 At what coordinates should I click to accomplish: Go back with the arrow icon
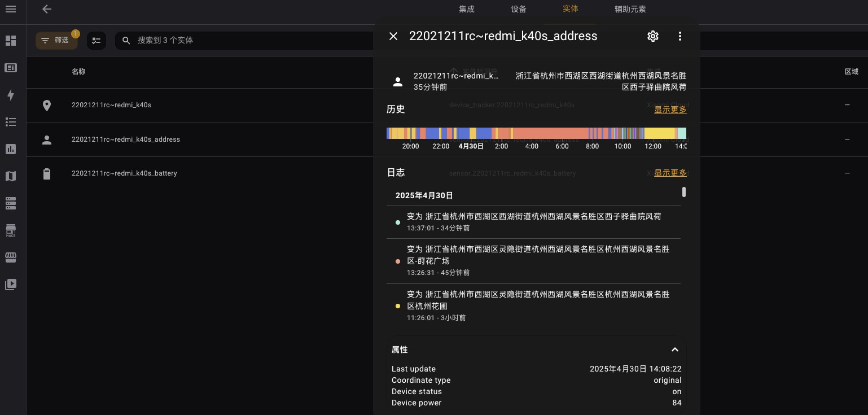pyautogui.click(x=47, y=9)
